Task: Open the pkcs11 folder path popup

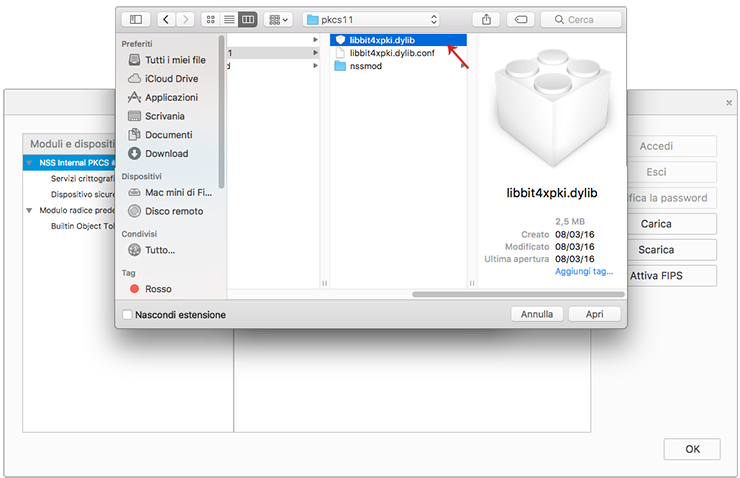Action: 371,19
